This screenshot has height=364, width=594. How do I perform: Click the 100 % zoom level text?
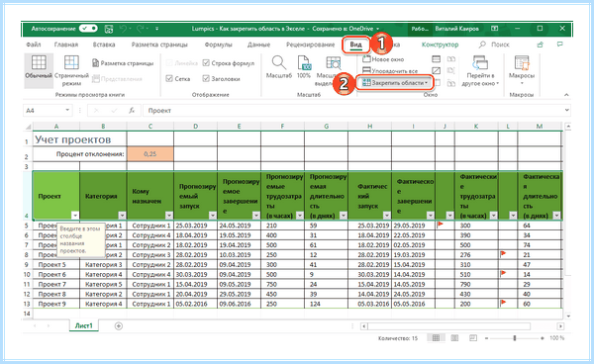click(x=557, y=338)
